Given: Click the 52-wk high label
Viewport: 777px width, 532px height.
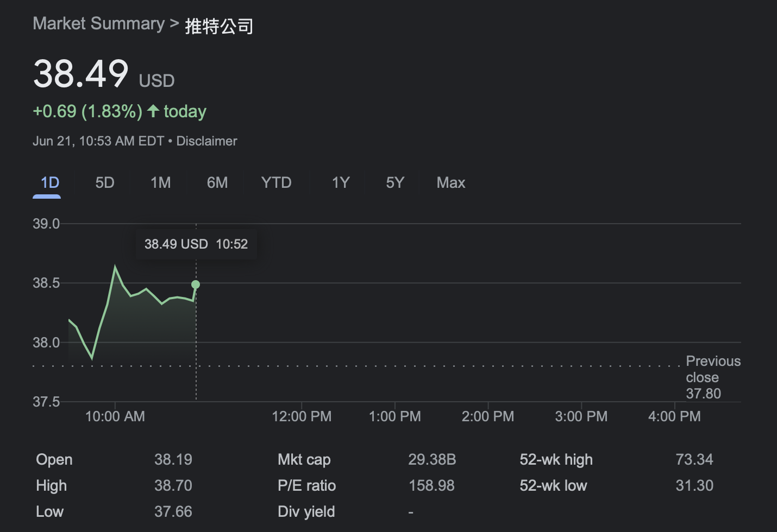Looking at the screenshot, I should (556, 459).
